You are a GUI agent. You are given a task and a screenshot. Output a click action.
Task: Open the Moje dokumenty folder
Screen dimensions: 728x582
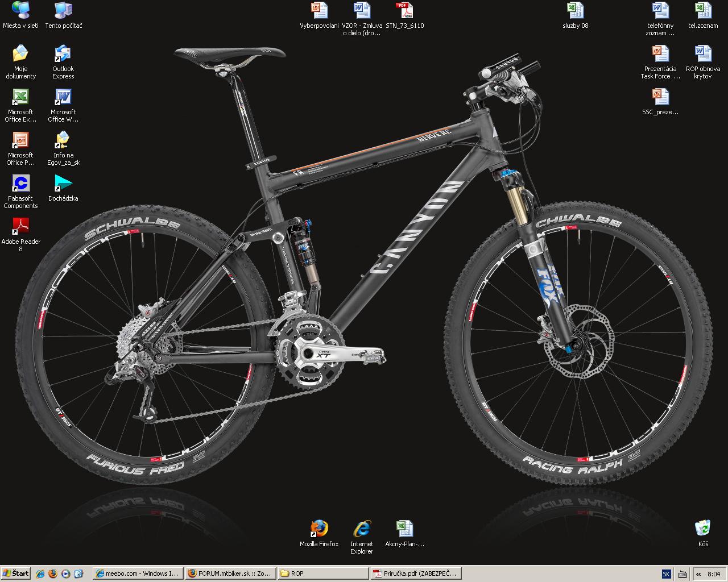(x=21, y=54)
